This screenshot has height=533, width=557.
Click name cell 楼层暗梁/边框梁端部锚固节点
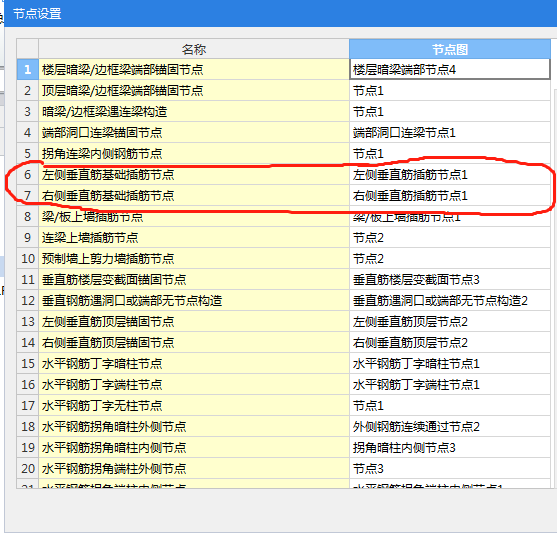pos(194,70)
